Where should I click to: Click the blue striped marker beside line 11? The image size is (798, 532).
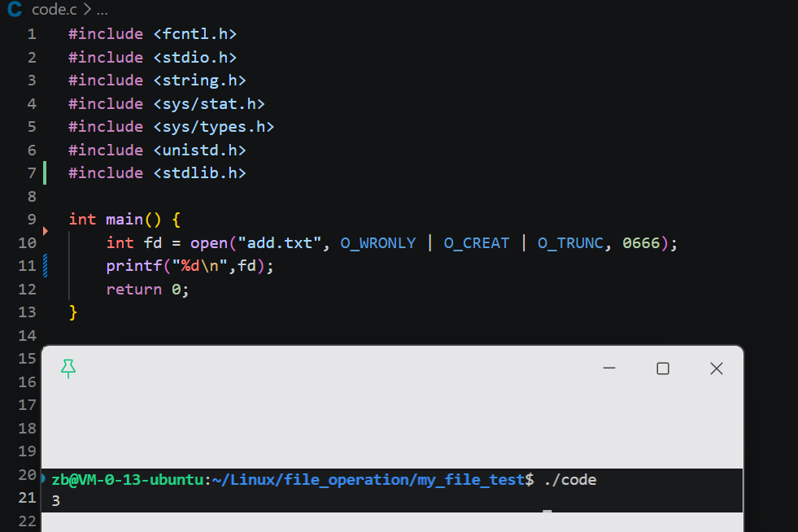tap(46, 265)
